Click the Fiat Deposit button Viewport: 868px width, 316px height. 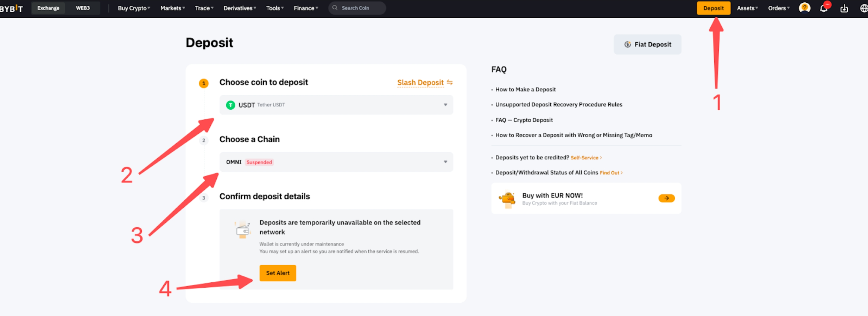[x=647, y=44]
